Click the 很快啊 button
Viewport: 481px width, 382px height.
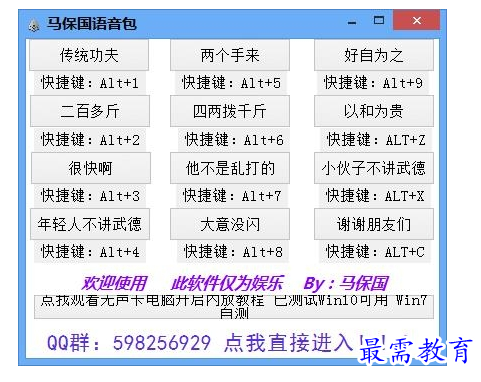click(x=91, y=168)
